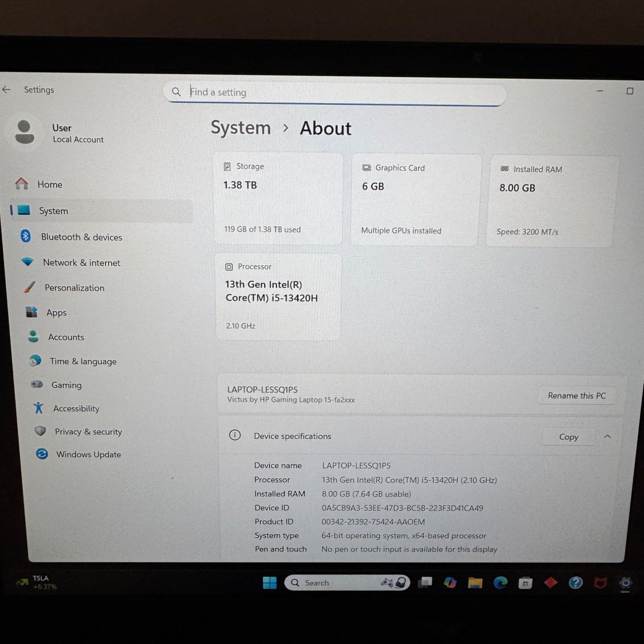Click the Accessibility figure icon
Viewport: 644px width, 644px height.
coord(39,408)
